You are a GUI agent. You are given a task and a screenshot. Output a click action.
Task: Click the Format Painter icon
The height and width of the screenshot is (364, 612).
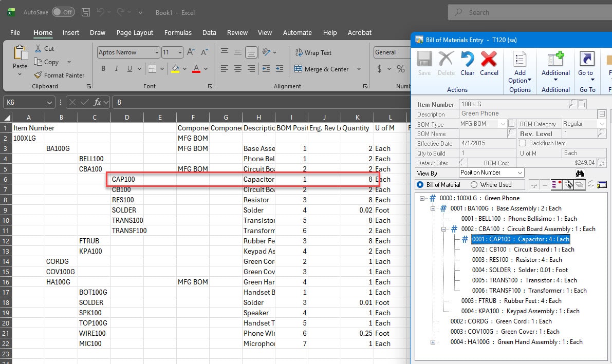(38, 75)
